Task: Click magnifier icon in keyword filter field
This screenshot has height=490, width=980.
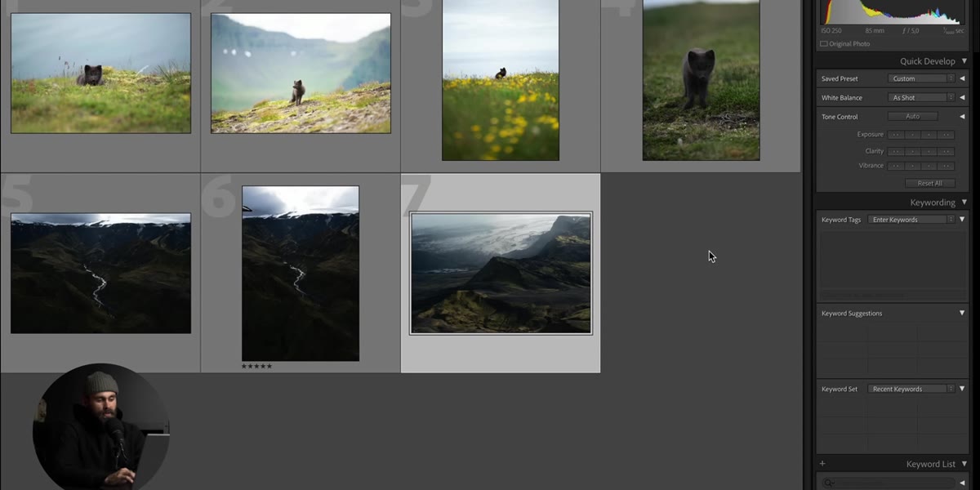Action: click(830, 483)
